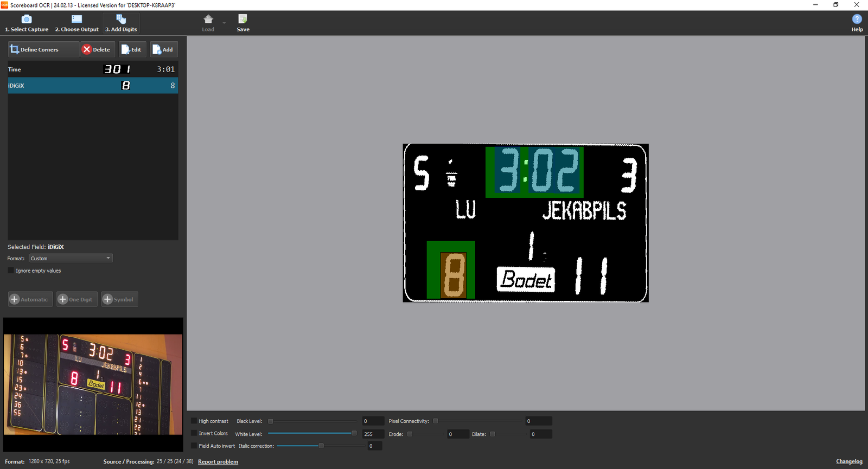
Task: Click the Scoreboard OCR app title icon
Action: (x=4, y=5)
